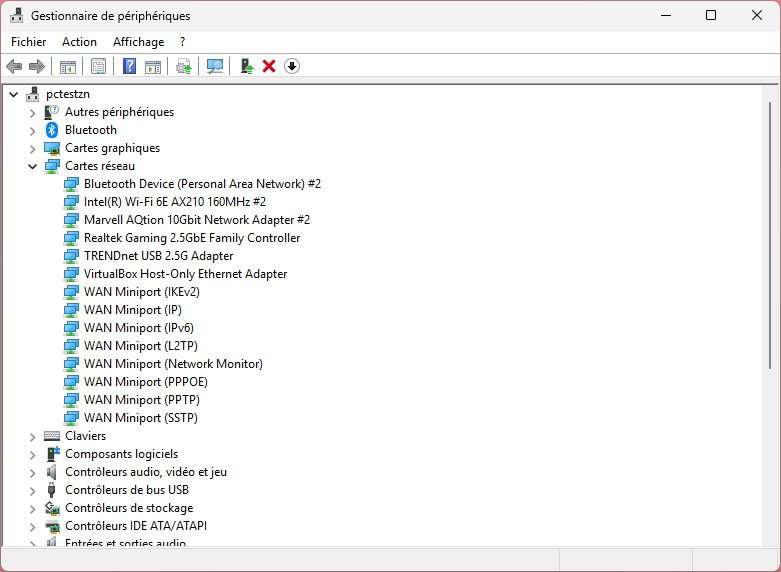Click the Back arrow toolbar icon
781x572 pixels.
click(x=14, y=66)
